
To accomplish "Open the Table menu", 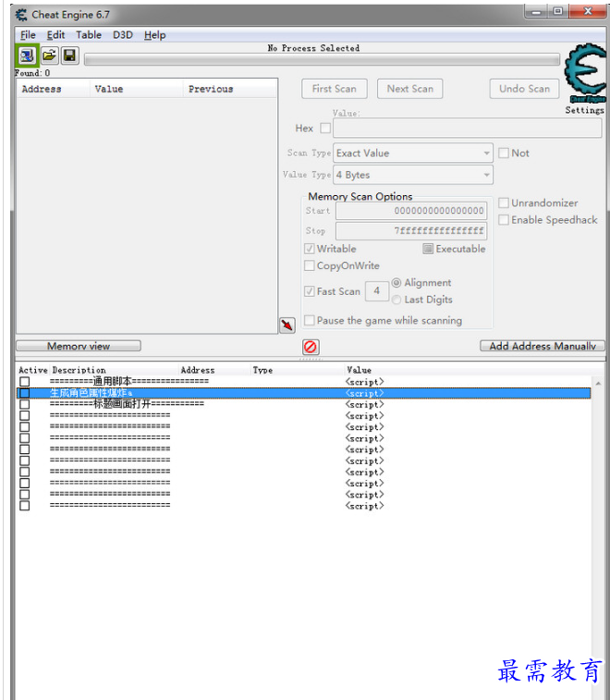I will tap(89, 35).
